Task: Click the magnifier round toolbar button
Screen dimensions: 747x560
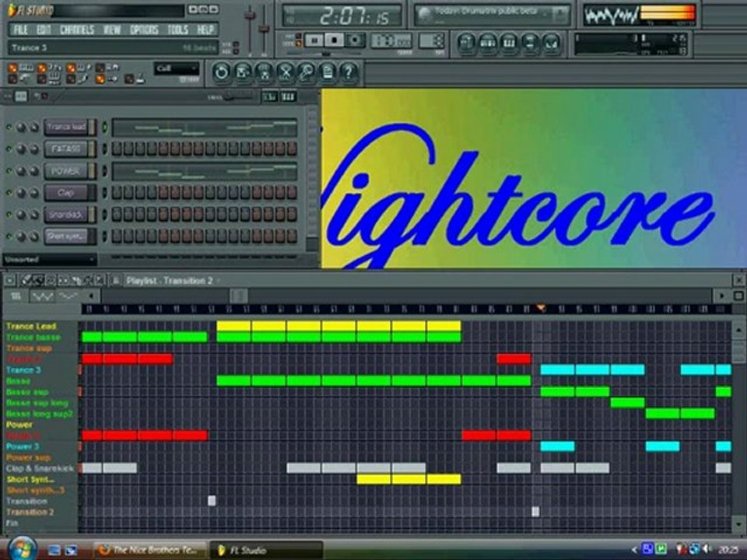Action: click(307, 72)
